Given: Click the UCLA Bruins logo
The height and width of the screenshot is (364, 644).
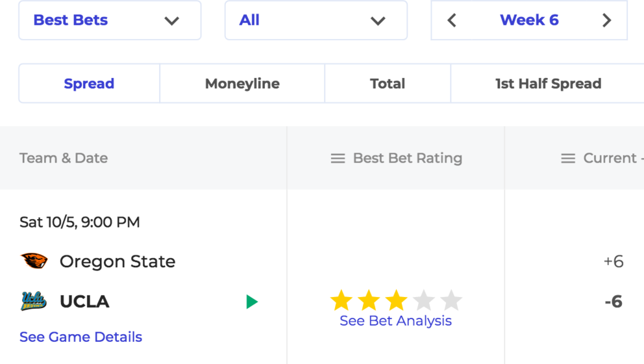Looking at the screenshot, I should [x=34, y=301].
